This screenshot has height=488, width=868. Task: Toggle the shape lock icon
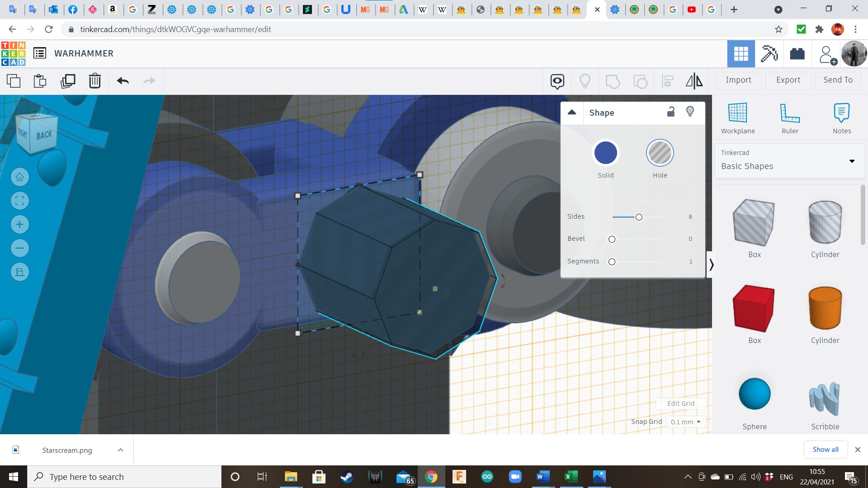pos(671,112)
